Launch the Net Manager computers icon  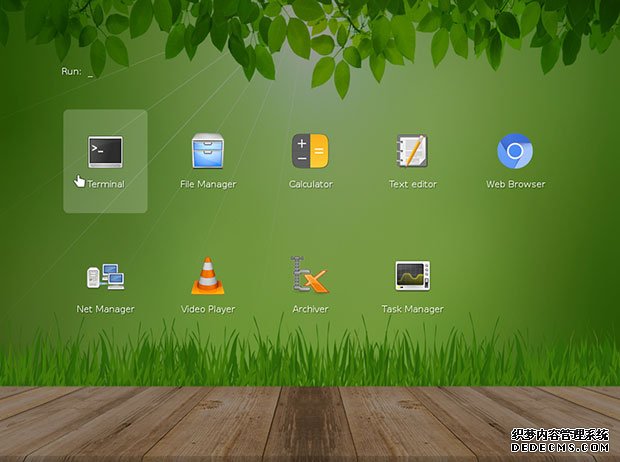[x=106, y=276]
